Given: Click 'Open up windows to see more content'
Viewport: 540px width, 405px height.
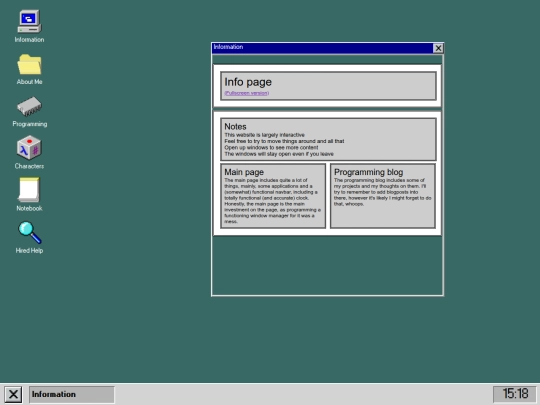Looking at the screenshot, I should pos(271,147).
